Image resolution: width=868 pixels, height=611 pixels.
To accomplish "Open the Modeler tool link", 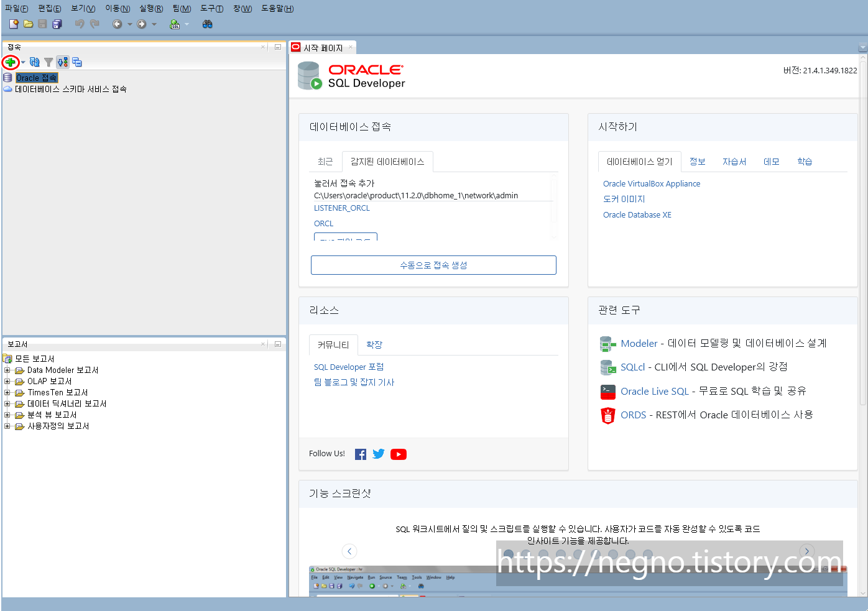I will [x=639, y=343].
